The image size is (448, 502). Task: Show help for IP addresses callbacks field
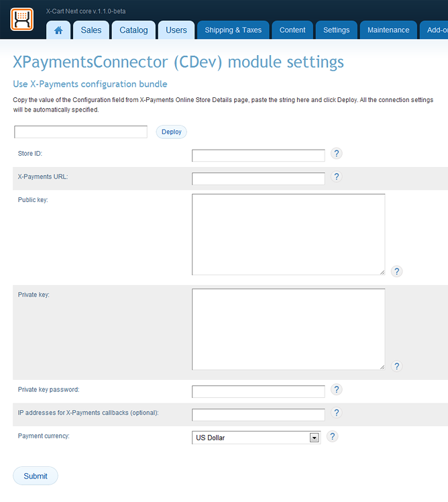pos(336,412)
